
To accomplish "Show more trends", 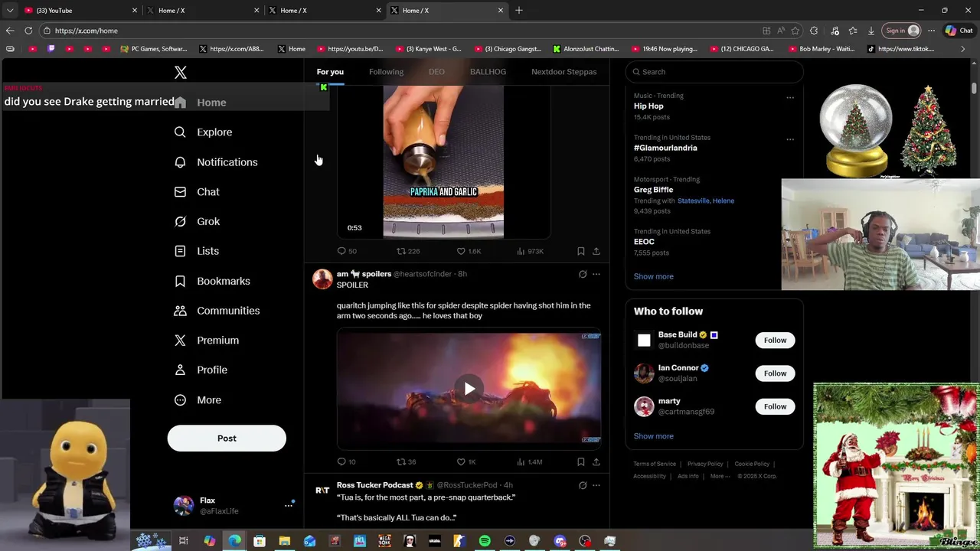I will [653, 276].
